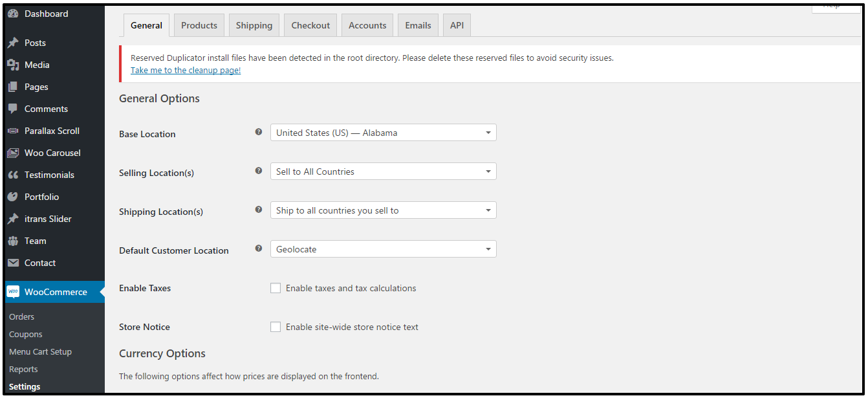This screenshot has height=398, width=868.
Task: Open the Shipping Location(s) dropdown
Action: [x=384, y=210]
